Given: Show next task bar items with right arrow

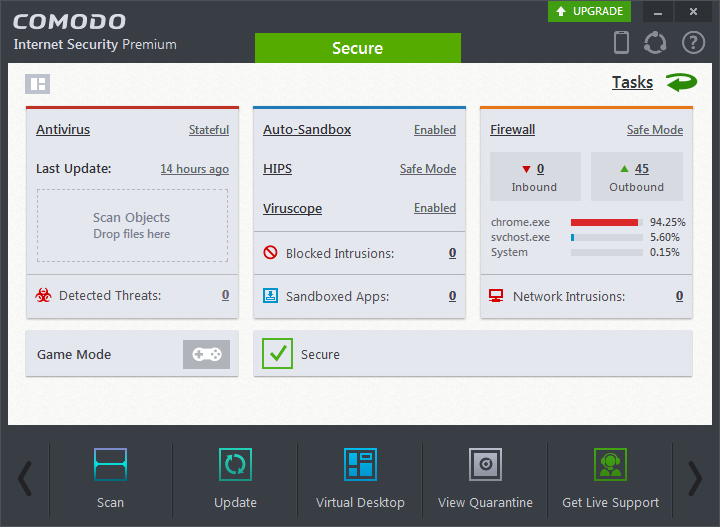Looking at the screenshot, I should (695, 479).
